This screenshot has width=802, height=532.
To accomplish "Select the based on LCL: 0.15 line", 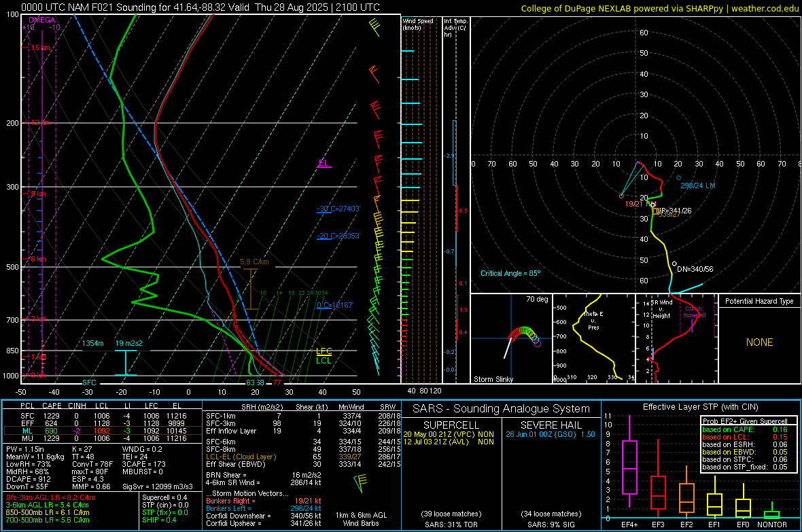I will tap(745, 437).
